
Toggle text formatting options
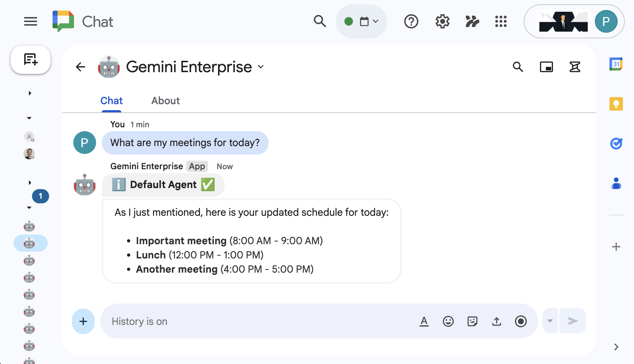pyautogui.click(x=424, y=321)
